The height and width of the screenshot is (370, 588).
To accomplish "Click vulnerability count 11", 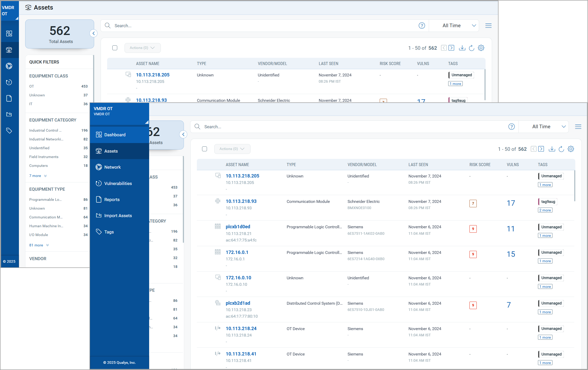I will coord(511,229).
